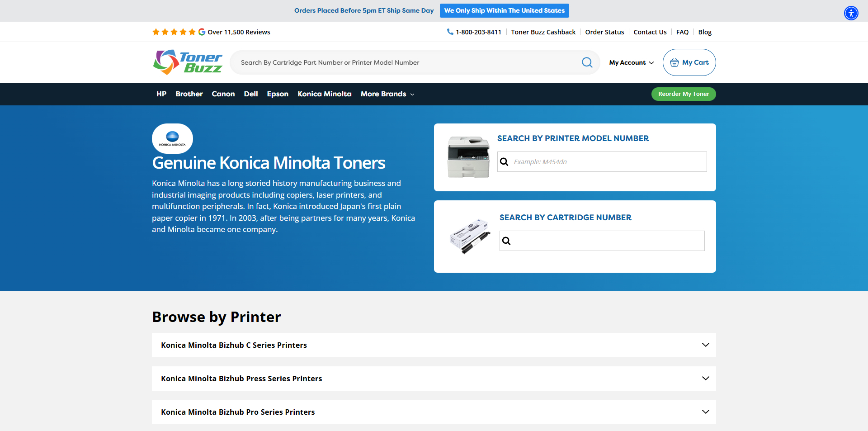Select Epson in the brand navigation
Screen dimensions: 868x431
pos(277,94)
